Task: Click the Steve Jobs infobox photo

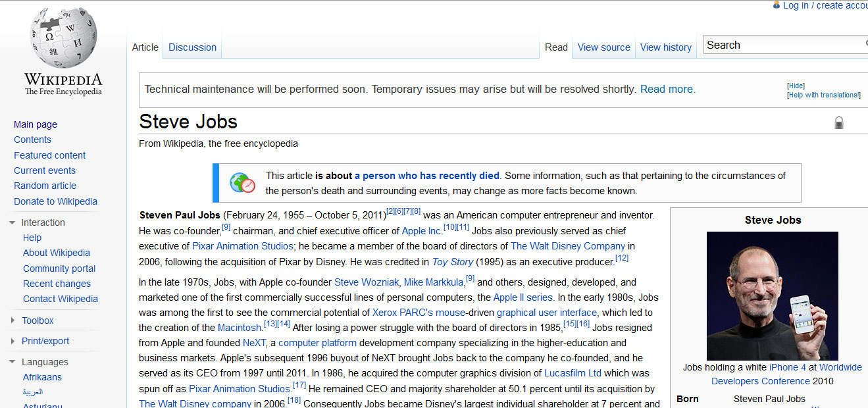Action: pyautogui.click(x=773, y=295)
